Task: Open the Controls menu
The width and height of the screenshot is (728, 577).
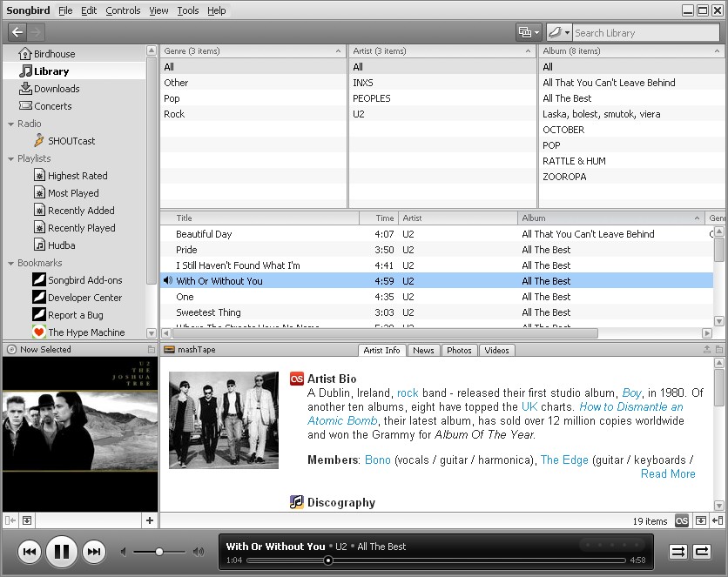Action: (123, 10)
